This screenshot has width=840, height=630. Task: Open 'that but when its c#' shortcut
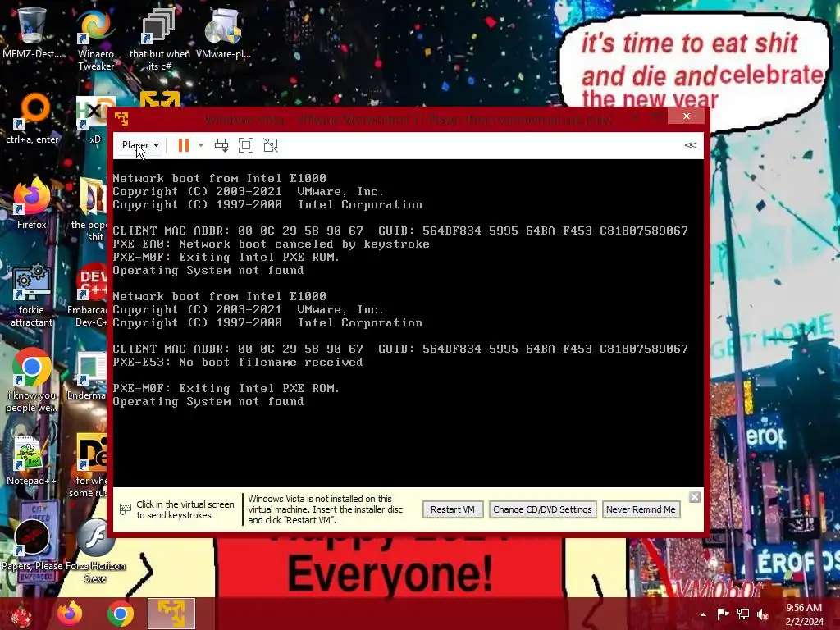[160, 39]
